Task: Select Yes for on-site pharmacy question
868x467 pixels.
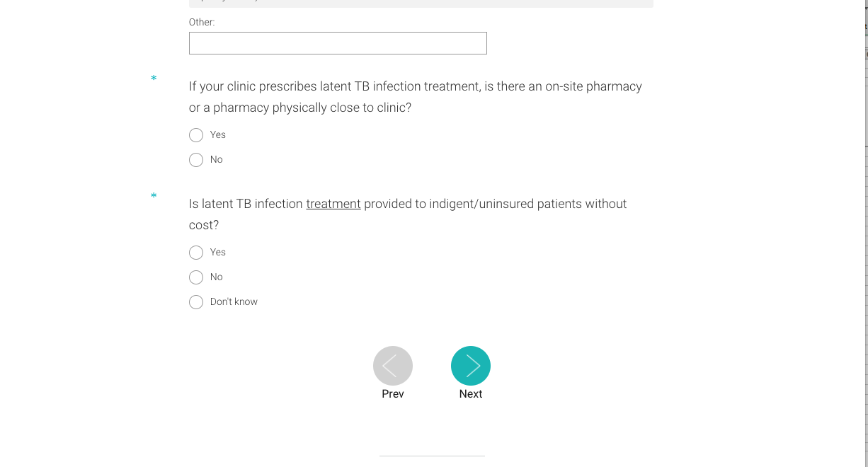Action: point(196,135)
